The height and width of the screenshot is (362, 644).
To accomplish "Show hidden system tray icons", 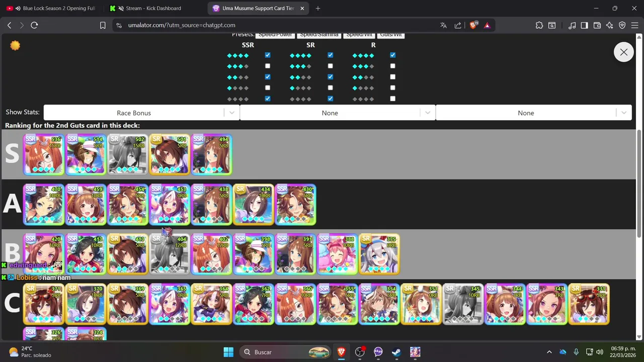I will [x=549, y=352].
